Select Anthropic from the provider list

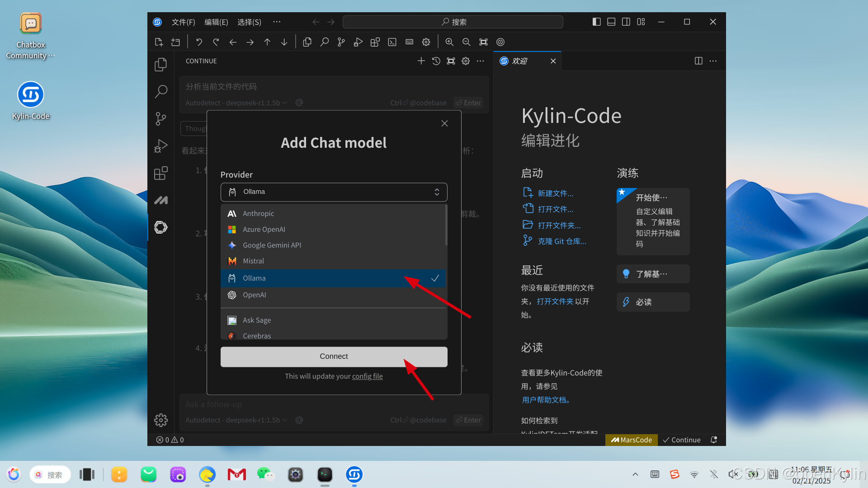[258, 214]
